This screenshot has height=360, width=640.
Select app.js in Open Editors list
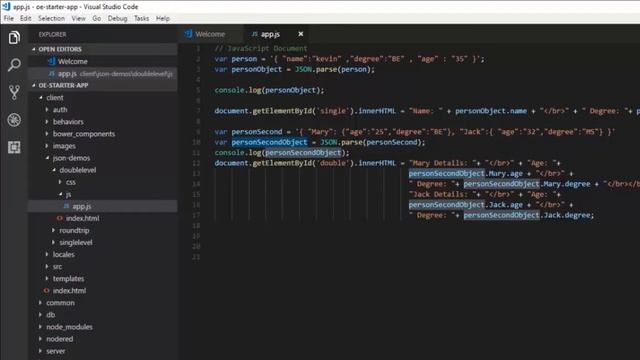(103, 73)
